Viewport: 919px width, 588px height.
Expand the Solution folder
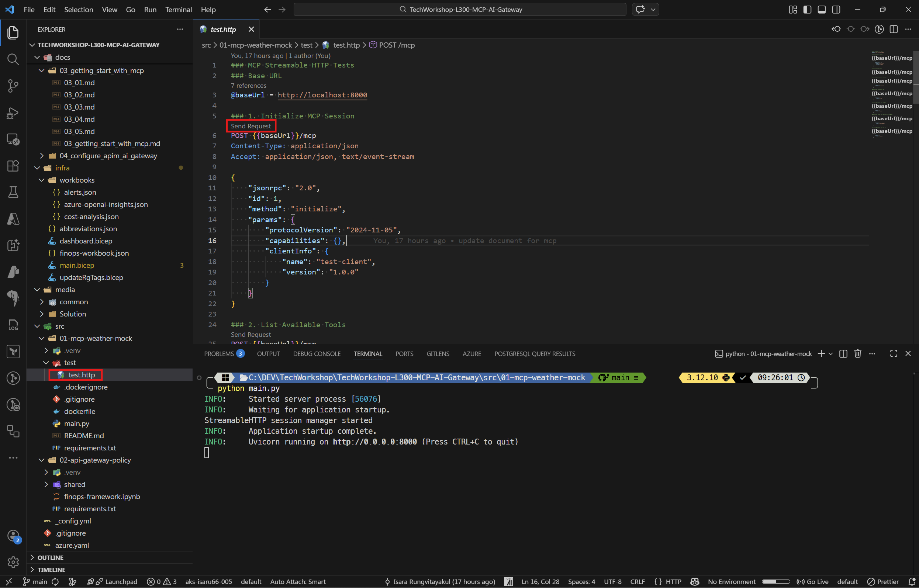tap(42, 314)
